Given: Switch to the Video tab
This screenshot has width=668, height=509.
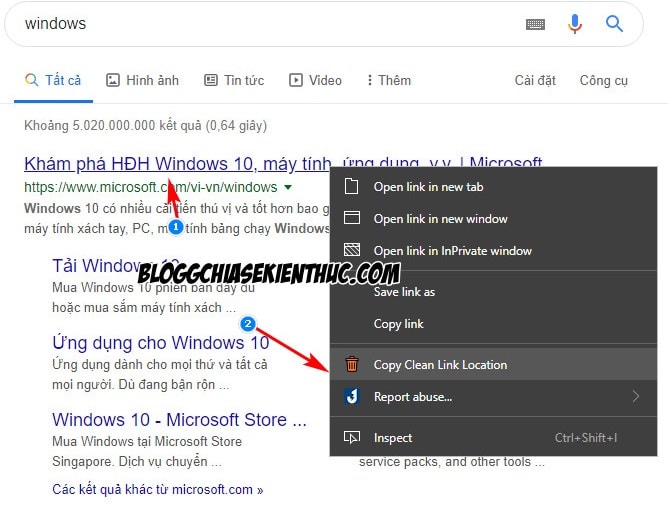Looking at the screenshot, I should [316, 80].
